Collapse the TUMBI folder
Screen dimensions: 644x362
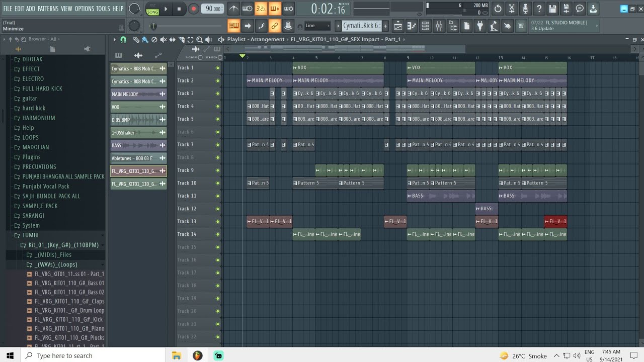30,235
